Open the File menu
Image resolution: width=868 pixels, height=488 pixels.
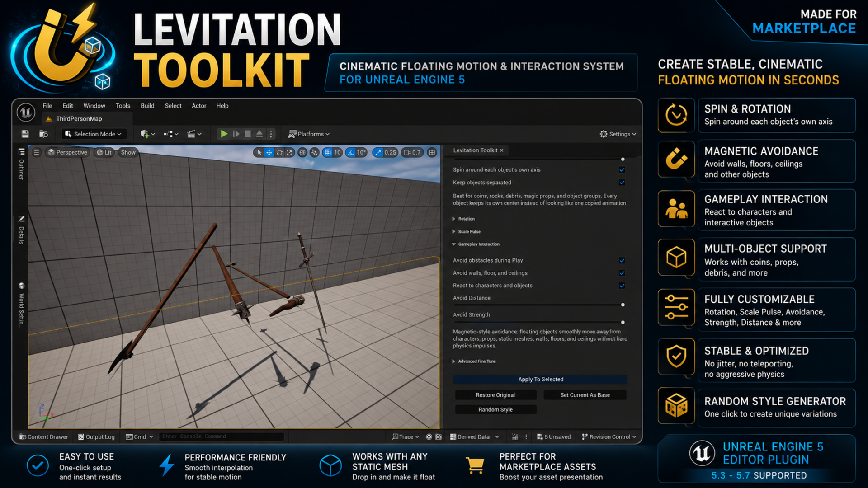coord(47,106)
